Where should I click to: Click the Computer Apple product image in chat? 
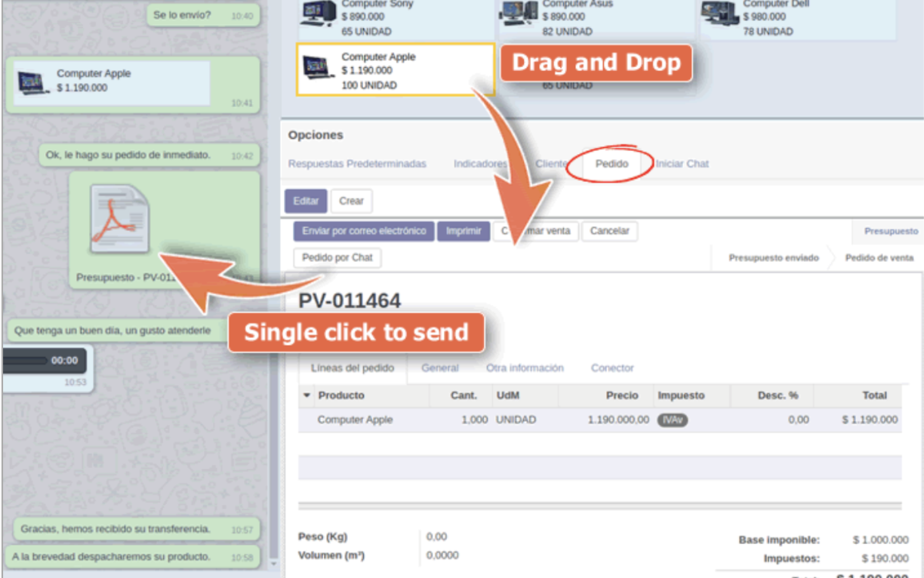click(x=33, y=81)
